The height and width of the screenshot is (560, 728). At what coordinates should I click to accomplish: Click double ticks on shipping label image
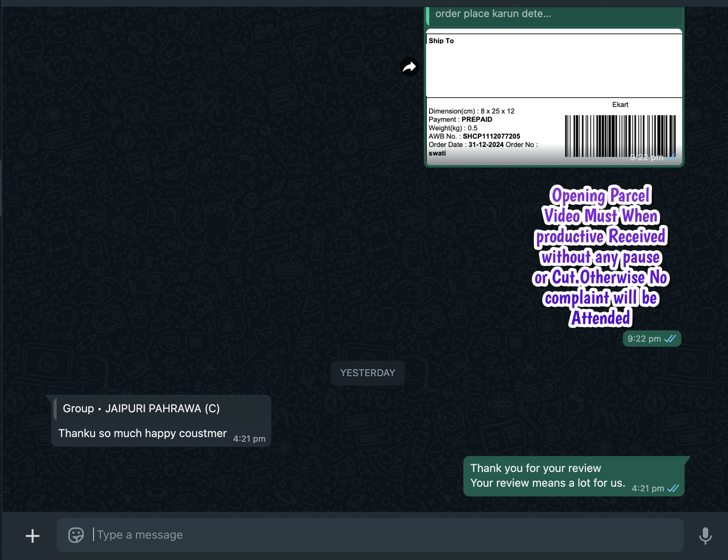pos(673,157)
